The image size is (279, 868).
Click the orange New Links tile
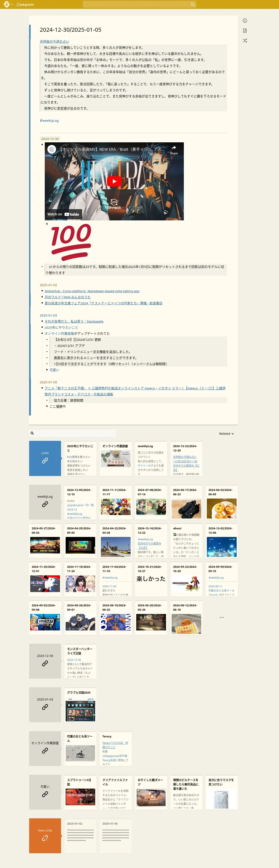click(x=45, y=836)
